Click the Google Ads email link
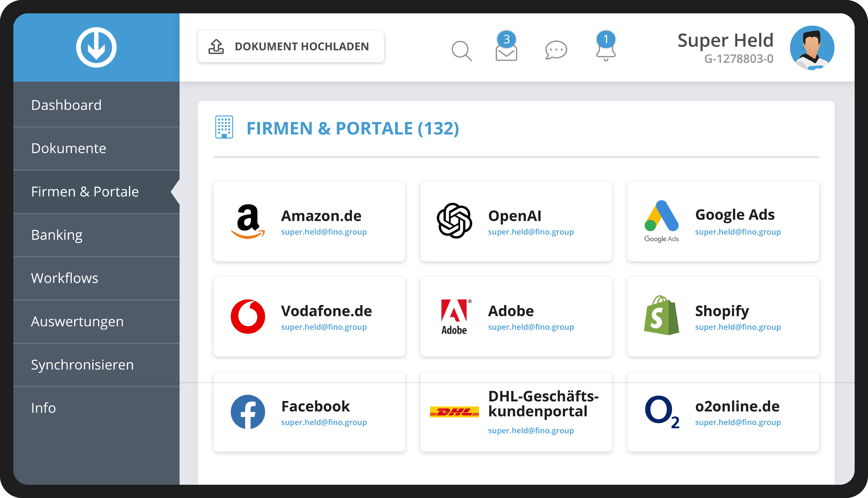 coord(738,232)
